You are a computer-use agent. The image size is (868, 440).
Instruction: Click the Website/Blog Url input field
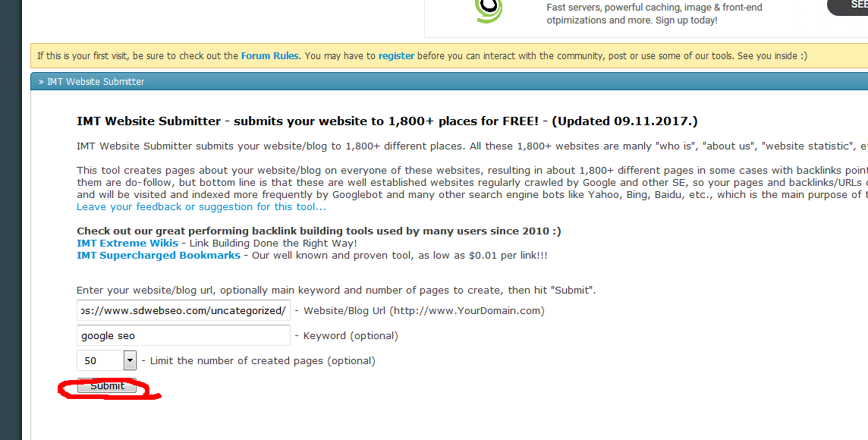[x=183, y=310]
